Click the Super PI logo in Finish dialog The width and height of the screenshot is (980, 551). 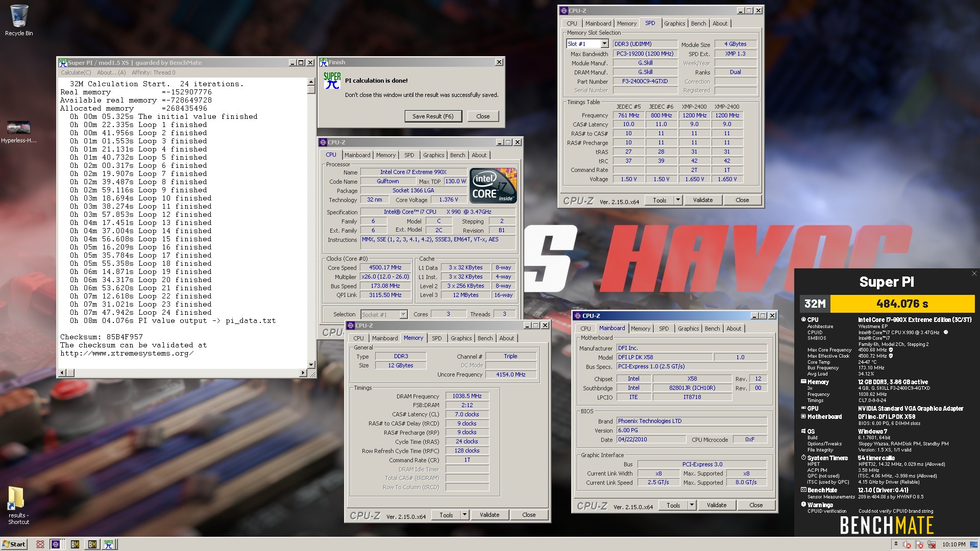click(x=332, y=81)
